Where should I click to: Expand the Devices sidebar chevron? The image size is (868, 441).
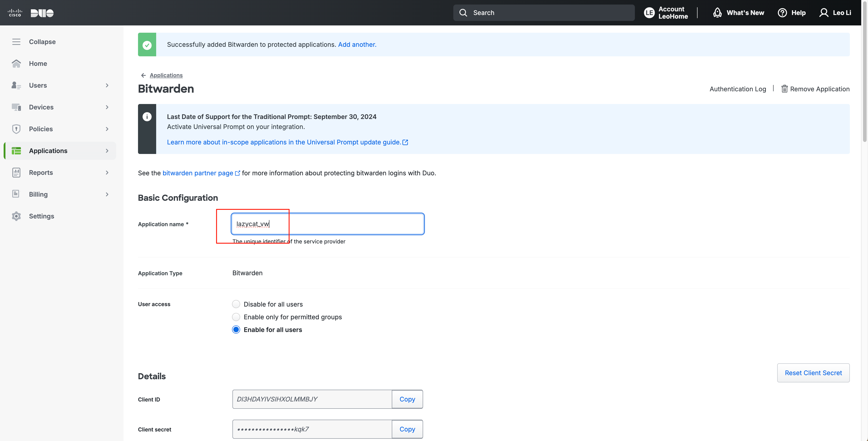107,107
